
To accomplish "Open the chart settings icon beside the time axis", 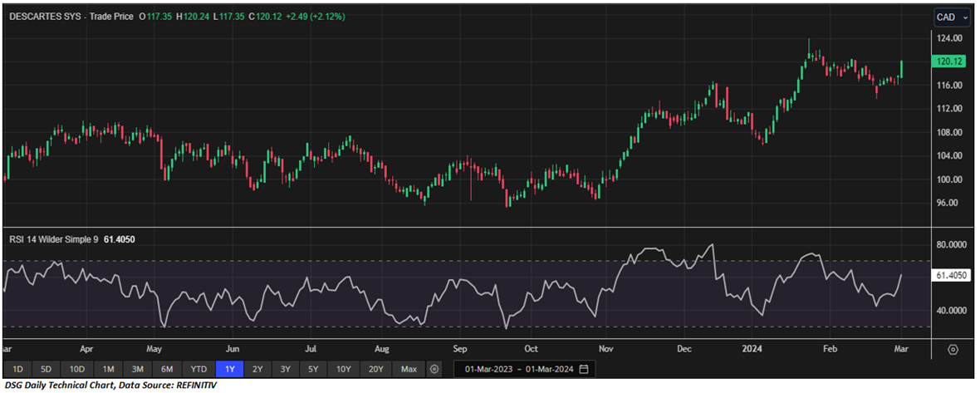I will 953,350.
